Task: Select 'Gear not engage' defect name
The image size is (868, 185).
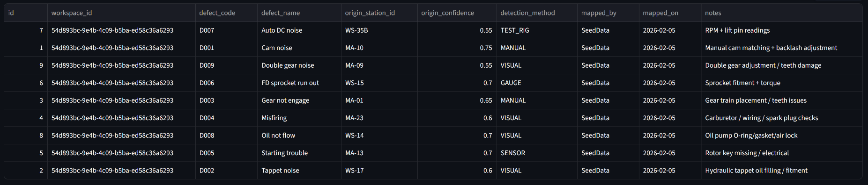Action: click(299, 100)
